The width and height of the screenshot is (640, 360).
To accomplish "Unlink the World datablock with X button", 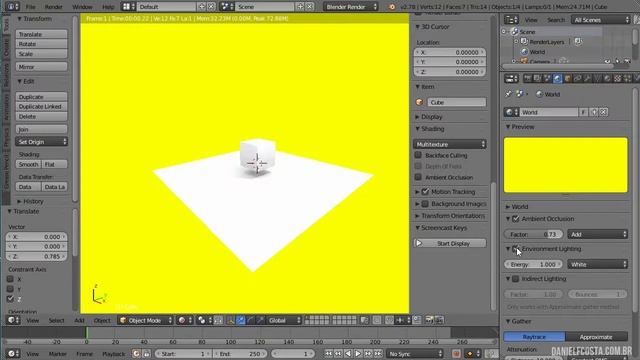I will tap(603, 112).
